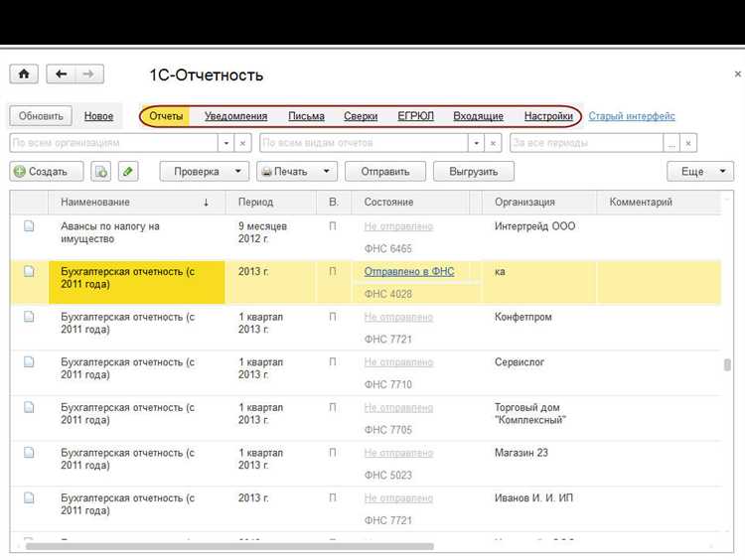Image resolution: width=745 pixels, height=560 pixels.
Task: Switch to the Сверки tab
Action: pos(361,116)
